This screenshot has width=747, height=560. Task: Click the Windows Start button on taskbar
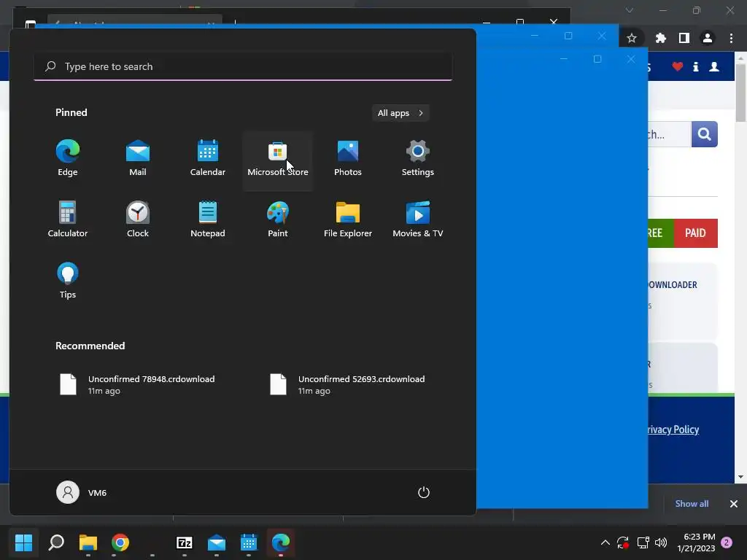(23, 542)
